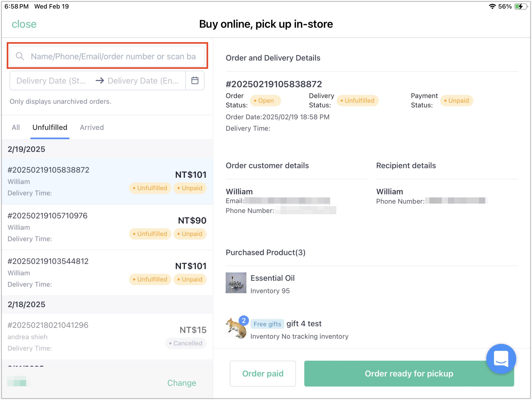Switch to the All tab

click(16, 127)
